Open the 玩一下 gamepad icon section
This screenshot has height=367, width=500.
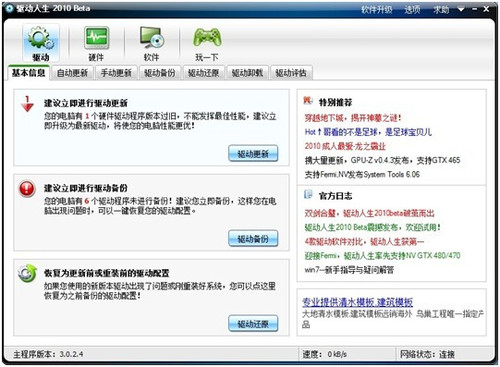pyautogui.click(x=207, y=43)
